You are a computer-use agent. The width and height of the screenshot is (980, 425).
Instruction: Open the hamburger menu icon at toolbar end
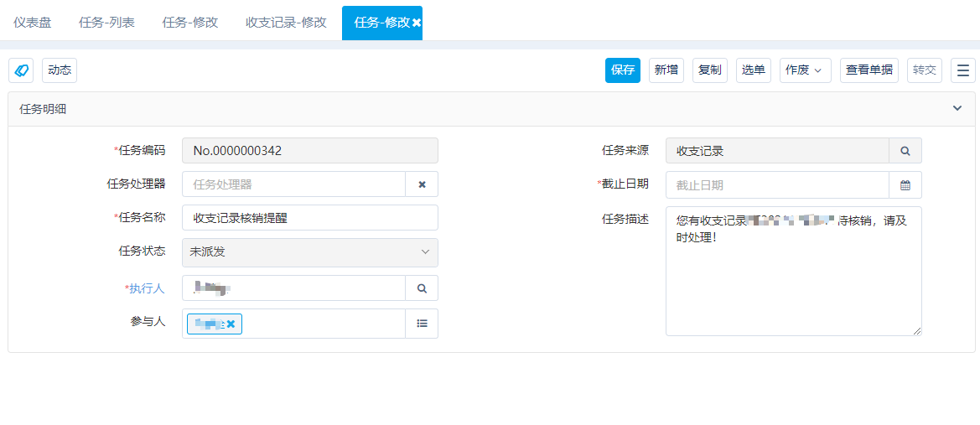pos(963,70)
